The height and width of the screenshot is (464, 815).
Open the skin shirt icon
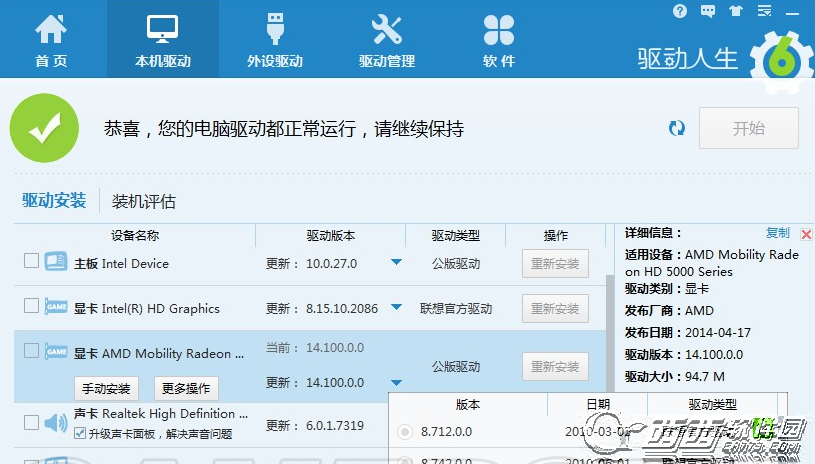(735, 11)
